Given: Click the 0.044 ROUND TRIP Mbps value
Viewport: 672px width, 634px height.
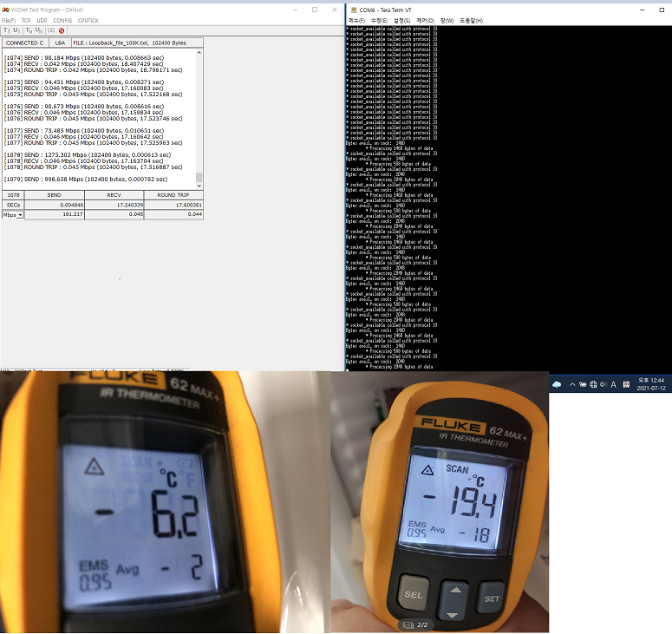Looking at the screenshot, I should point(173,214).
